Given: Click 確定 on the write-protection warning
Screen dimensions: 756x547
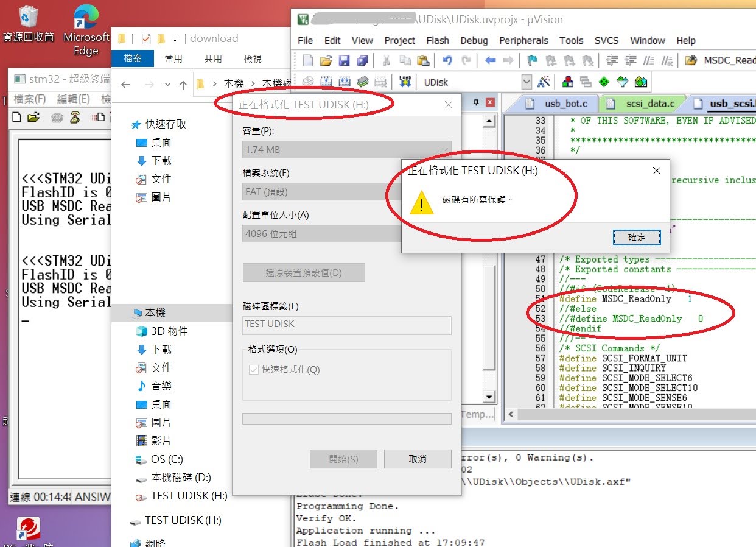Looking at the screenshot, I should point(636,238).
